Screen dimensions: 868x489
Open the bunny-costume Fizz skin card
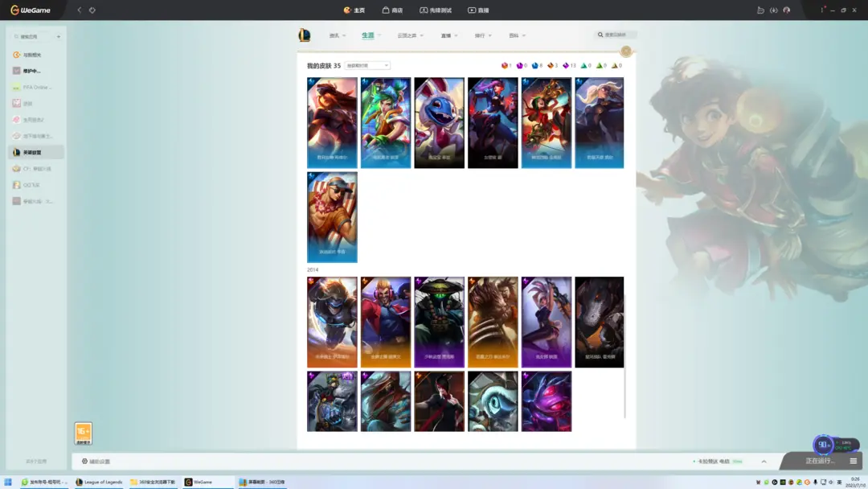click(x=440, y=122)
